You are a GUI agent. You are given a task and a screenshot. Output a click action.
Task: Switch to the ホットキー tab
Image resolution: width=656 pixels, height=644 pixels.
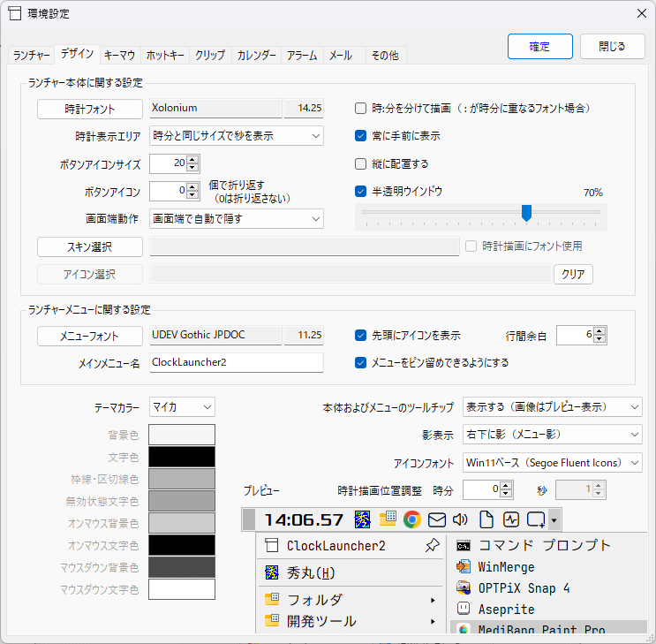coord(165,56)
